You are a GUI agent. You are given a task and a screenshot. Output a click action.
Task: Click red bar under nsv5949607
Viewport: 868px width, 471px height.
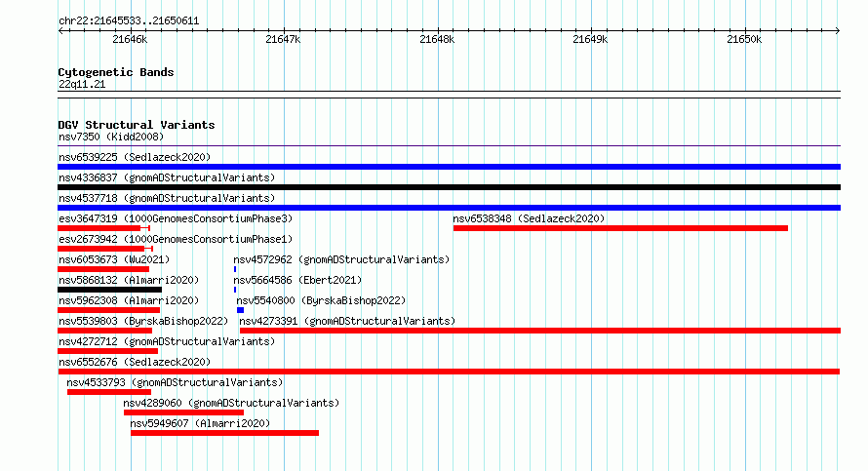tap(224, 433)
